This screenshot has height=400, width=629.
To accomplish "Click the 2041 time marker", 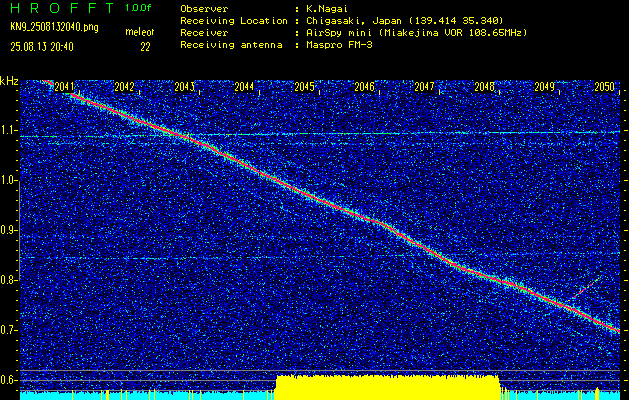I will pyautogui.click(x=64, y=87).
